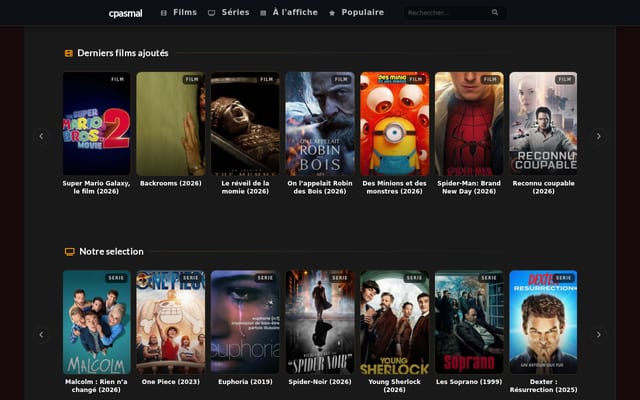Click title Super Mario Galaxy, le film (2026)

(96, 187)
